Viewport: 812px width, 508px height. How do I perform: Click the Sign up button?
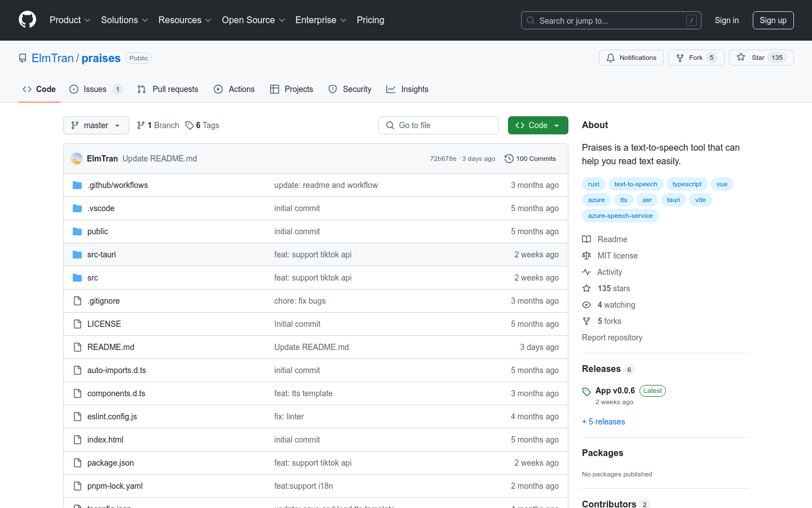click(x=773, y=20)
